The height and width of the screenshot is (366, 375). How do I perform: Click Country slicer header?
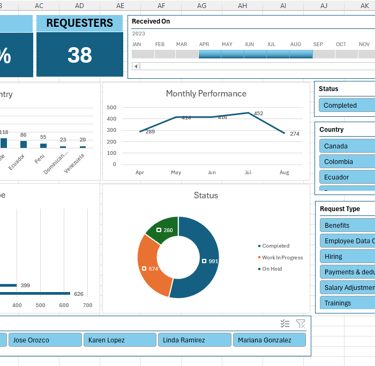(x=331, y=130)
